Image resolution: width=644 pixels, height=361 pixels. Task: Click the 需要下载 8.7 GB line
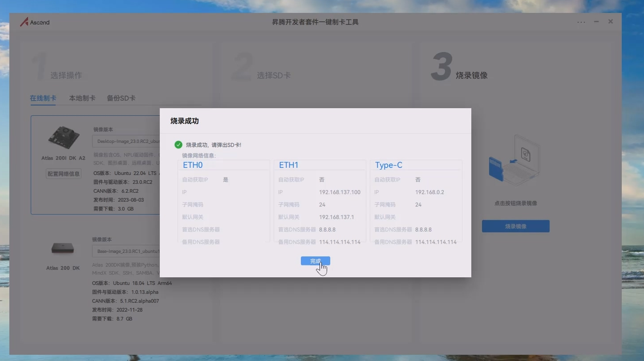tap(112, 319)
